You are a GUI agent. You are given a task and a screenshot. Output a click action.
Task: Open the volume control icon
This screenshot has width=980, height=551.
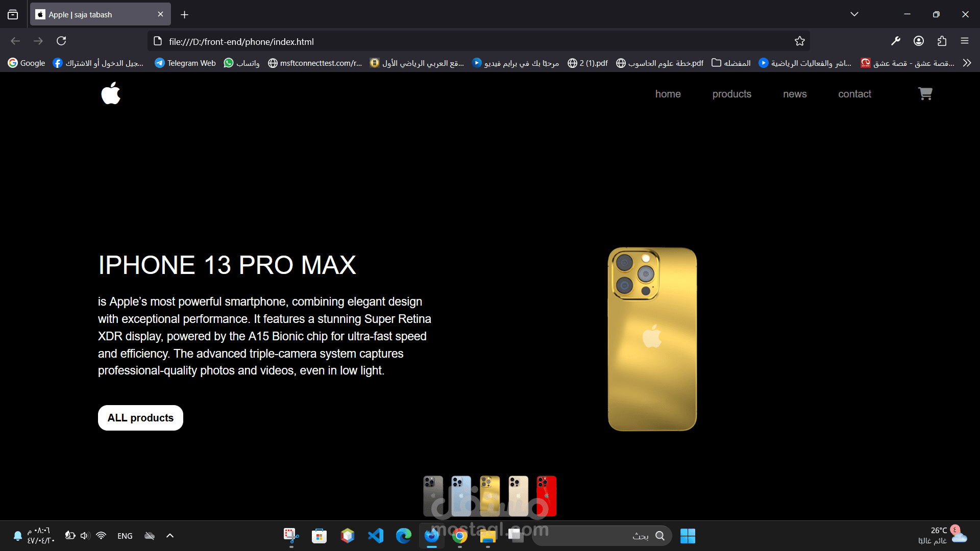coord(85,536)
